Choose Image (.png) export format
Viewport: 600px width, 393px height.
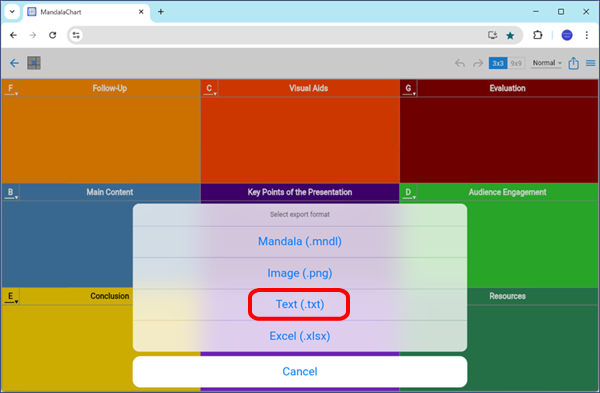tap(300, 273)
